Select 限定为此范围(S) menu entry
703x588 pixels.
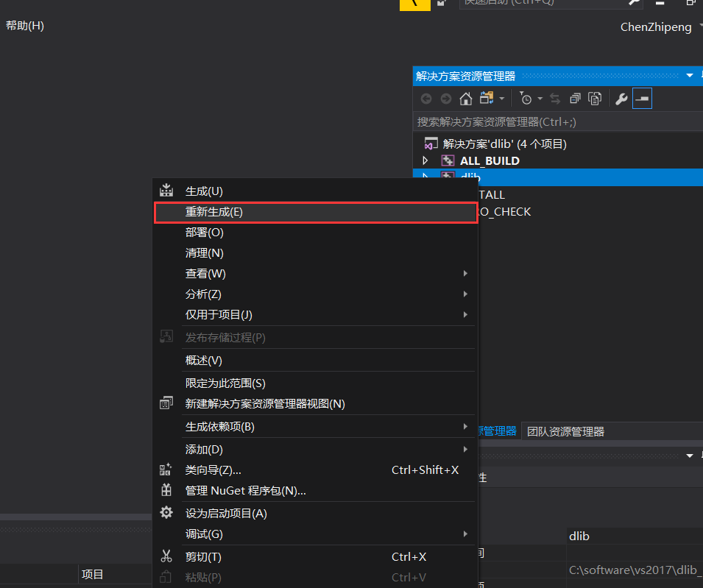[x=315, y=383]
